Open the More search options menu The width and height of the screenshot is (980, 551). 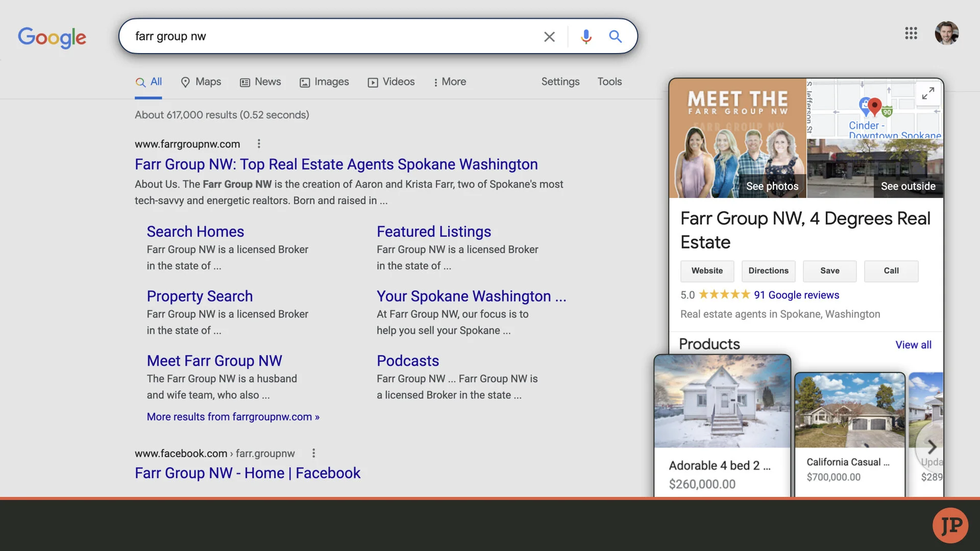click(x=449, y=82)
